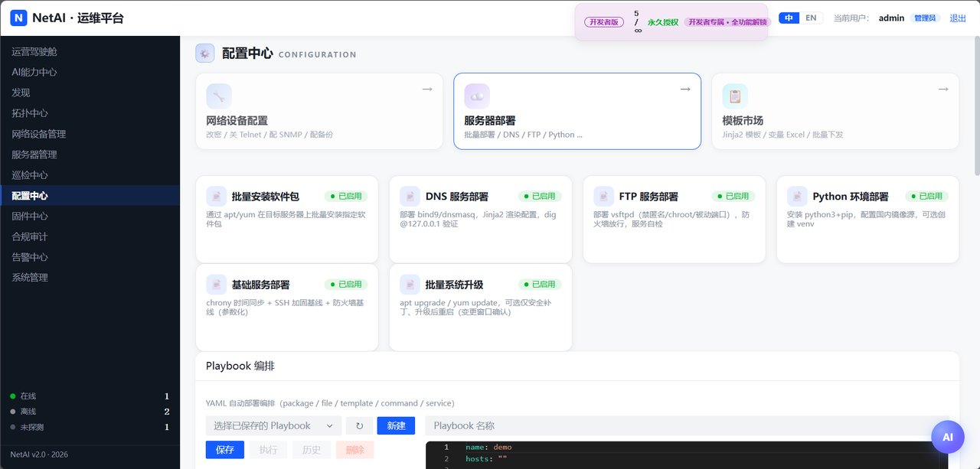Viewport: 980px width, 469px height.
Task: Click the NetAI blue logo icon
Action: [19, 18]
